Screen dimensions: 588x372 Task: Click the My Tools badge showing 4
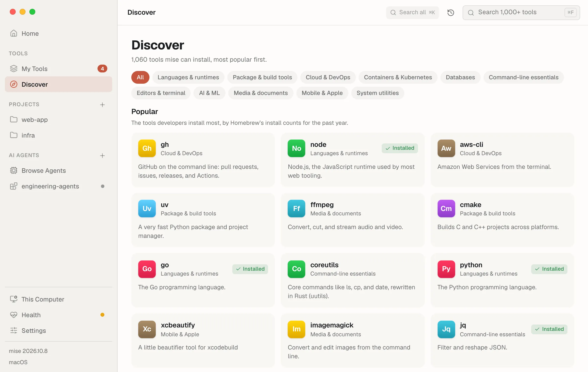click(102, 69)
